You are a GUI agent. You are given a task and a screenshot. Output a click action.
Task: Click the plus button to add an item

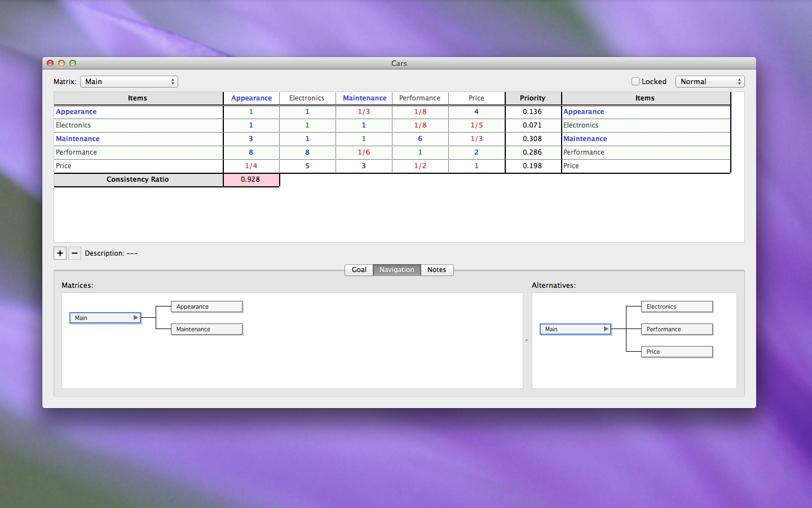click(x=60, y=253)
